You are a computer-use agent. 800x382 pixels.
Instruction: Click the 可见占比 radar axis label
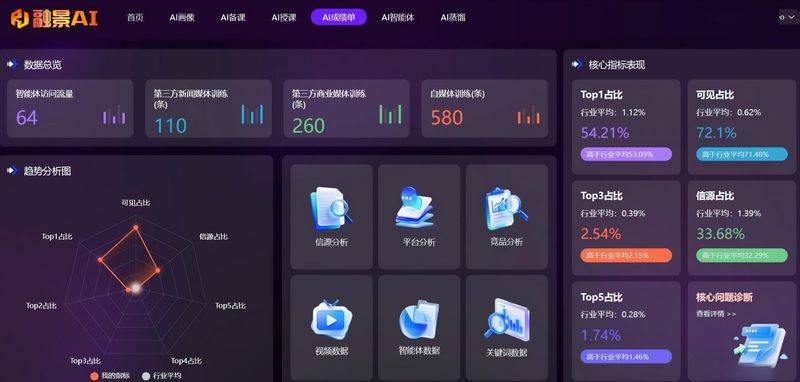pyautogui.click(x=136, y=203)
